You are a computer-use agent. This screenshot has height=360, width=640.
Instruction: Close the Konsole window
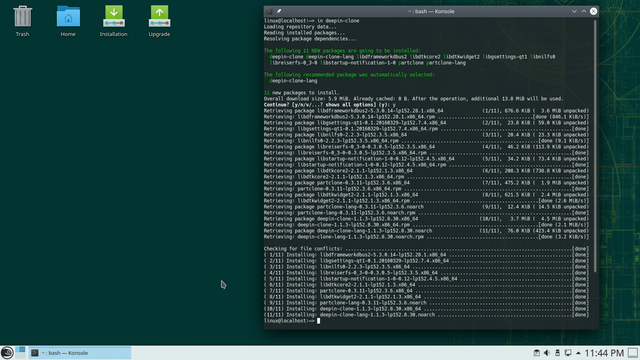click(593, 11)
